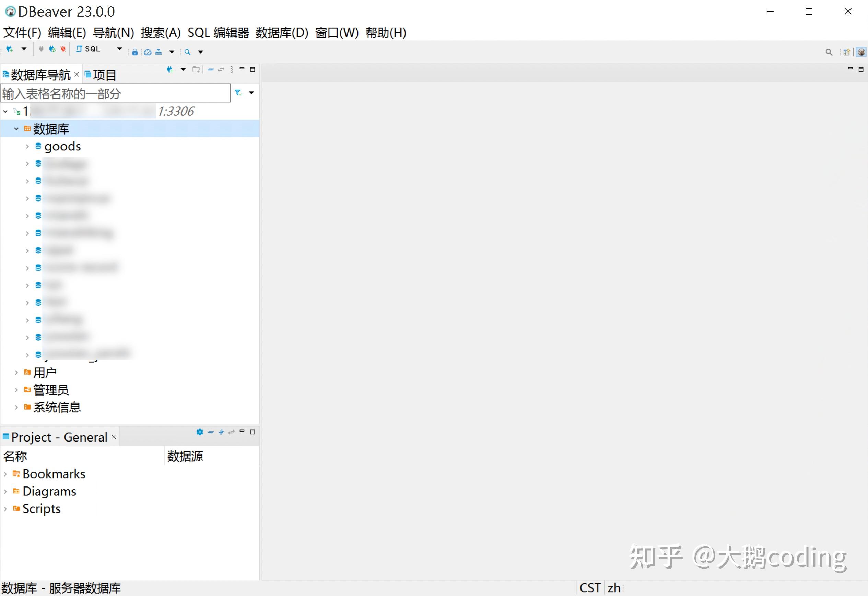
Task: Open the SQL 编辑器 menu
Action: pos(218,33)
